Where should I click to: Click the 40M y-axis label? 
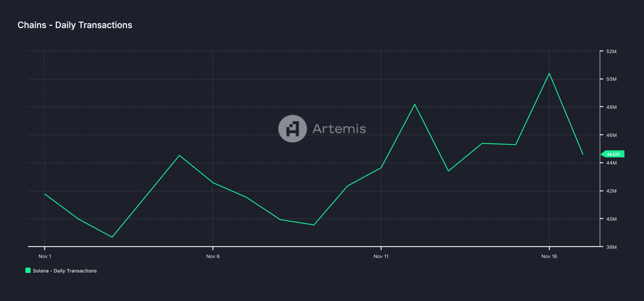tap(611, 219)
